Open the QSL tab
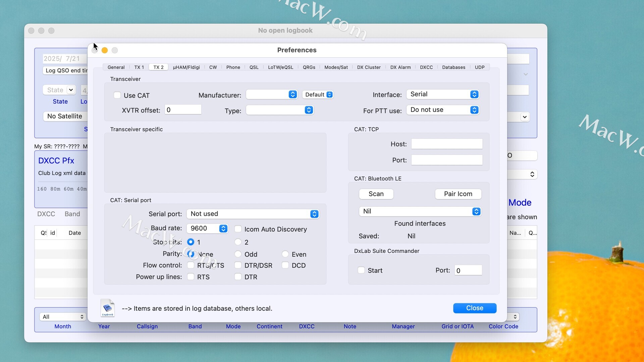 pos(254,67)
